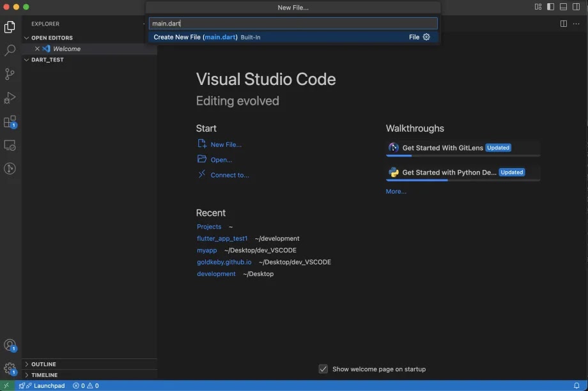
Task: Click the Connect to... link
Action: click(x=229, y=175)
